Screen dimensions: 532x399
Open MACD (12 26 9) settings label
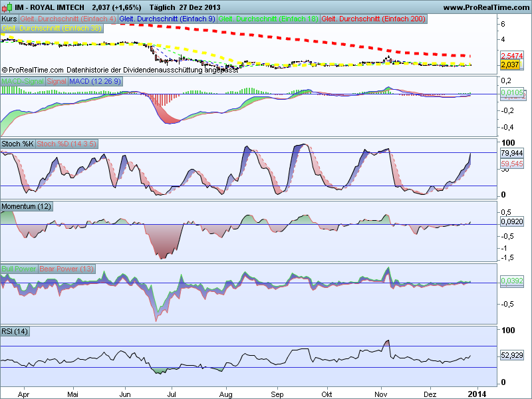95,81
